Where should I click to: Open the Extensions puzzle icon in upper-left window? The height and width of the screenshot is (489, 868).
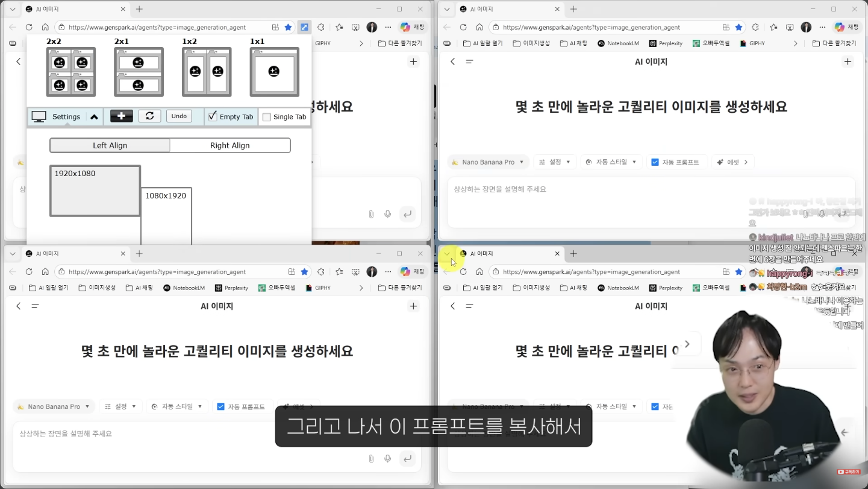pos(321,27)
